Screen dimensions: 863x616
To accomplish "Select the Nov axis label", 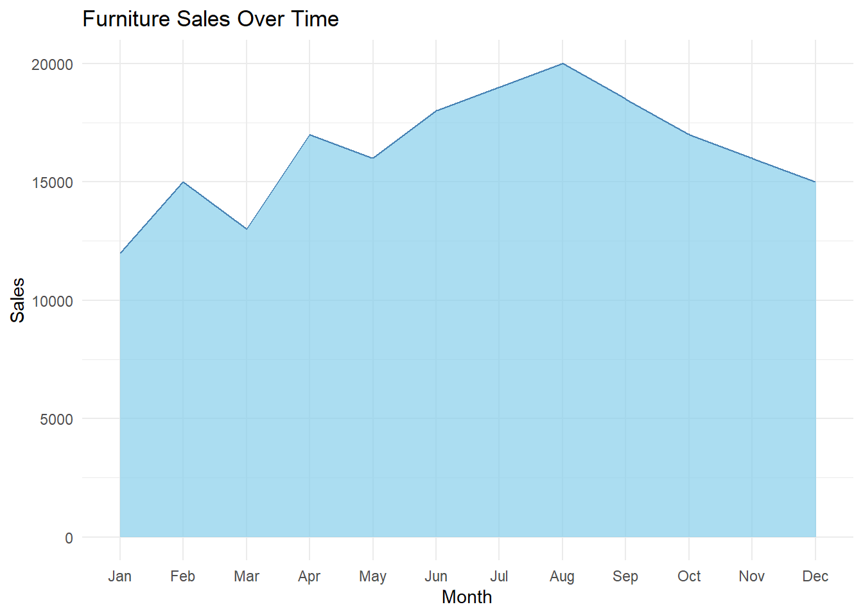I will click(752, 576).
